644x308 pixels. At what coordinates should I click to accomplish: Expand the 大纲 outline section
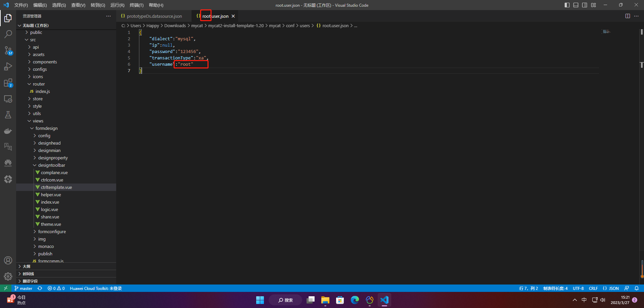(x=66, y=266)
